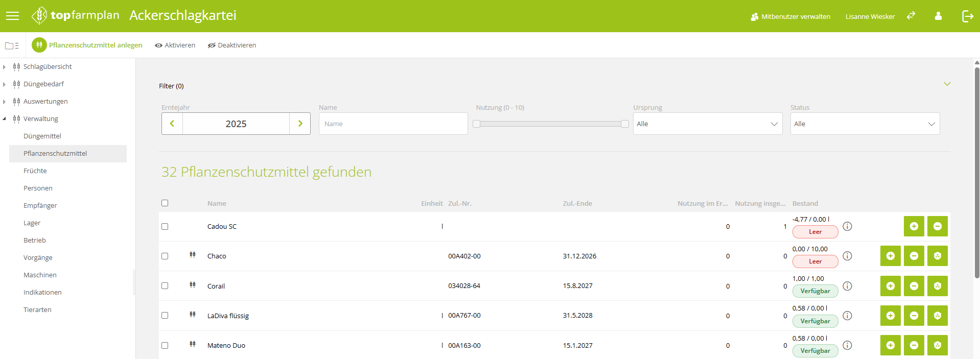Open Vorgänge in the sidebar

tap(38, 258)
